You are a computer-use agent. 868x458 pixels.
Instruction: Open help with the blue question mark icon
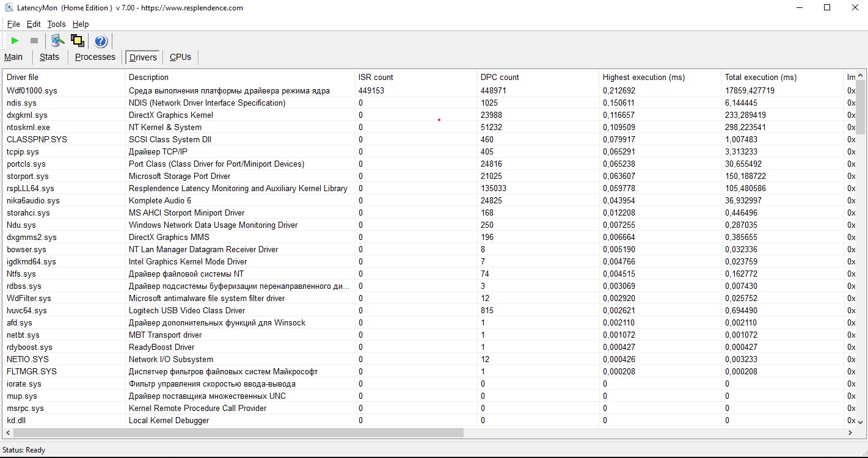pyautogui.click(x=101, y=41)
